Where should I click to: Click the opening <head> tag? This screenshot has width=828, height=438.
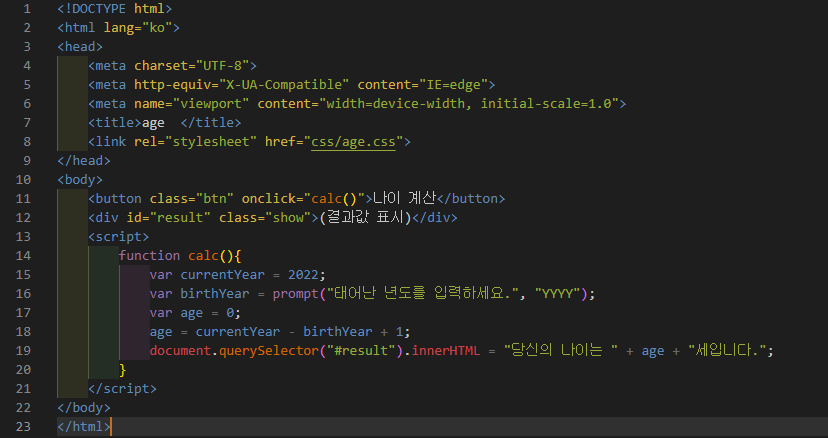(x=80, y=46)
